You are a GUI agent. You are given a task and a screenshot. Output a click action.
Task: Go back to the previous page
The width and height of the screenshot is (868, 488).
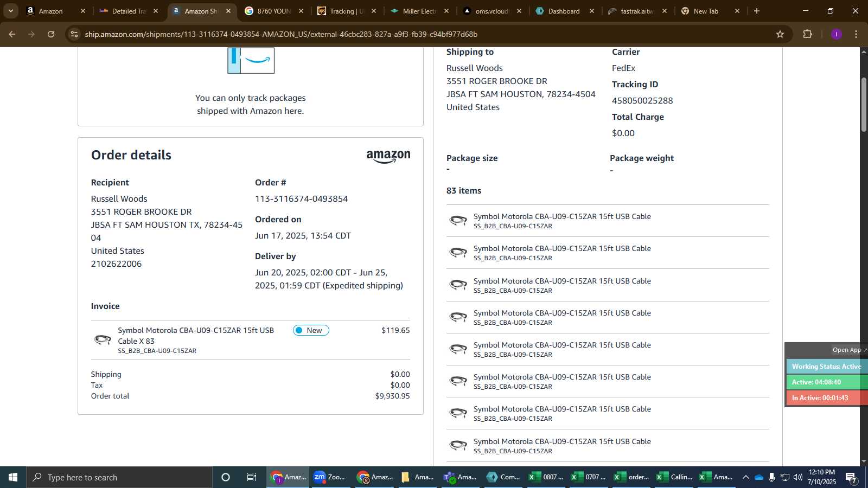(12, 34)
